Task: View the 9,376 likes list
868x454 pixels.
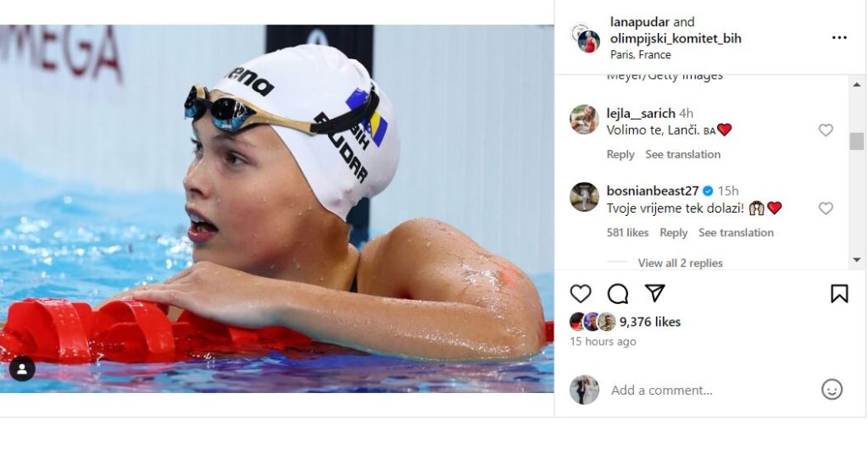Action: click(649, 322)
